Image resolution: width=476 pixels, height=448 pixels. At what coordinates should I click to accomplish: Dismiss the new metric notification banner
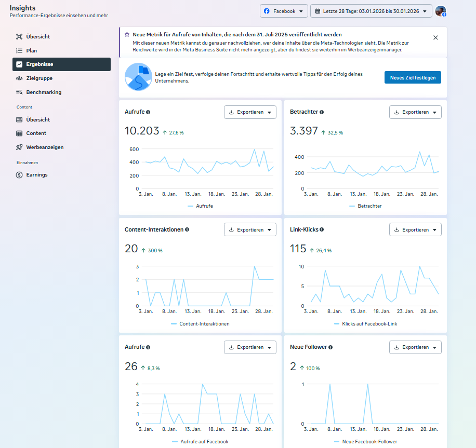(435, 37)
